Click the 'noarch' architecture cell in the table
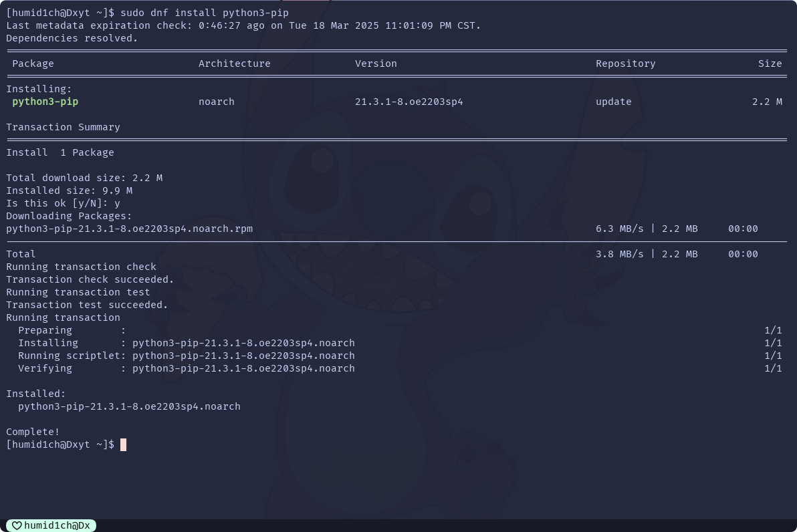This screenshot has width=797, height=532. coord(217,102)
